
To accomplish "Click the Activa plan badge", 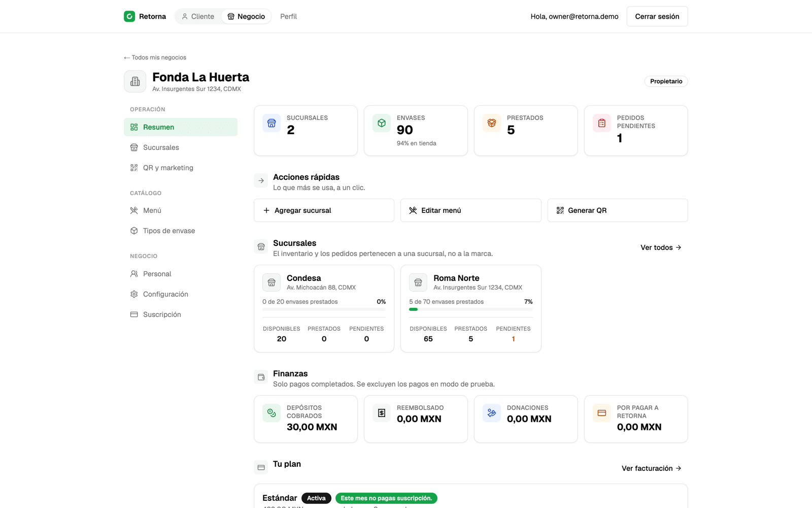I will (316, 498).
